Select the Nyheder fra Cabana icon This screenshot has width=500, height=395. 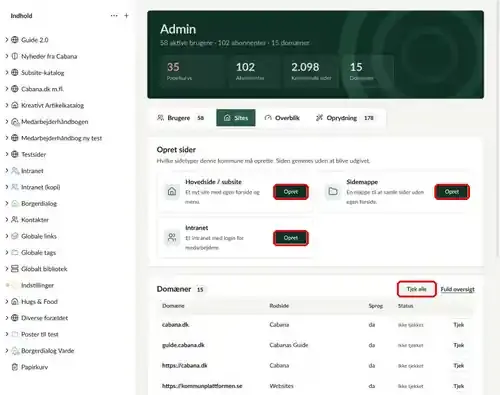15,56
